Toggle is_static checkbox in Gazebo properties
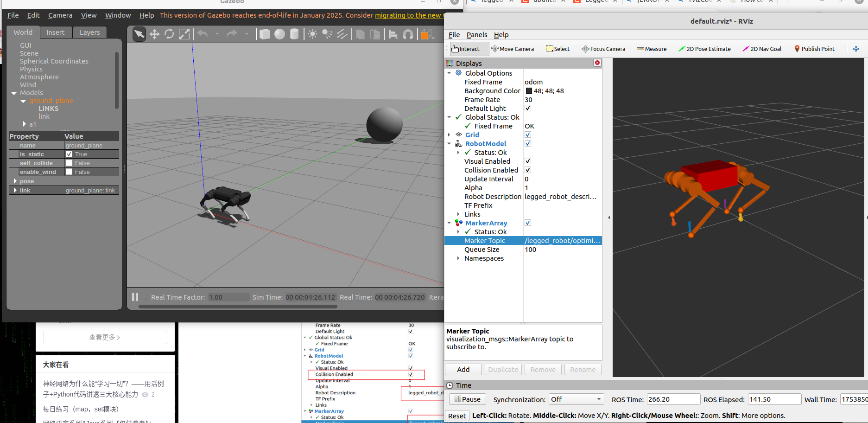The width and height of the screenshot is (868, 423). click(x=69, y=154)
